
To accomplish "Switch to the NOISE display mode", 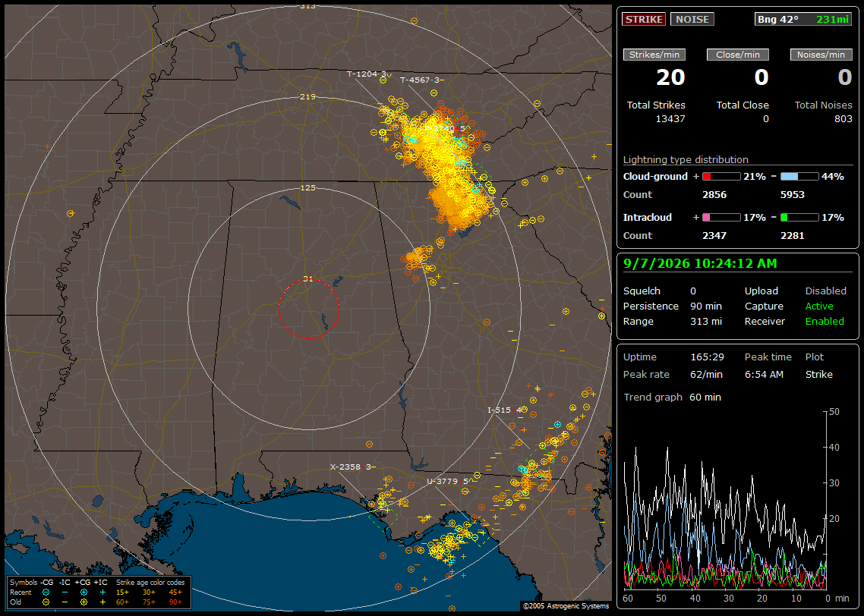I will 692,19.
